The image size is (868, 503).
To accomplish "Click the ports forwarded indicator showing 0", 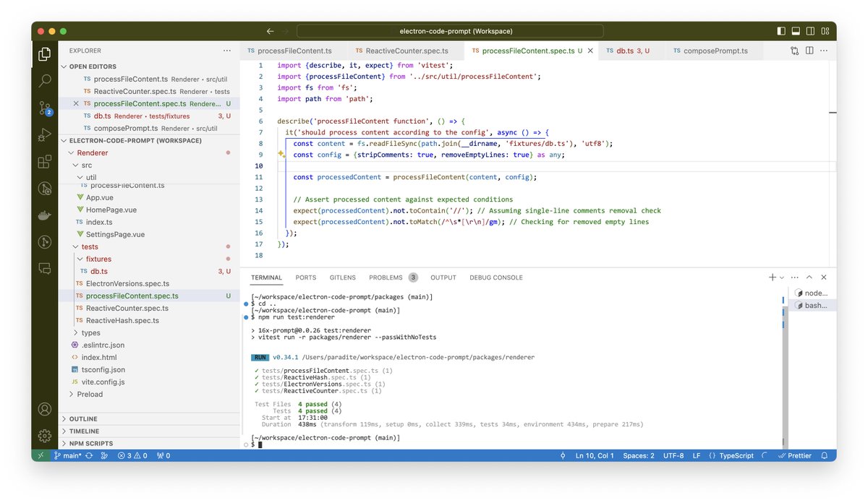I will coord(163,456).
